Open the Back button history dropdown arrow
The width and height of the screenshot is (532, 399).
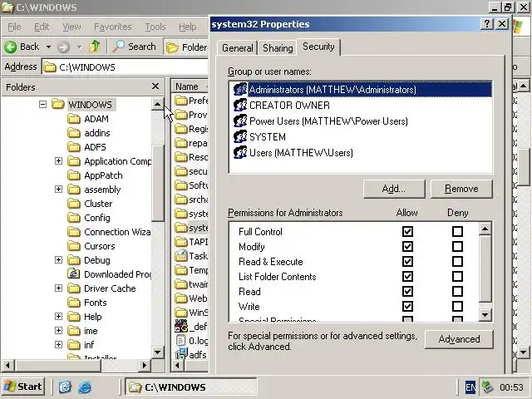click(48, 47)
